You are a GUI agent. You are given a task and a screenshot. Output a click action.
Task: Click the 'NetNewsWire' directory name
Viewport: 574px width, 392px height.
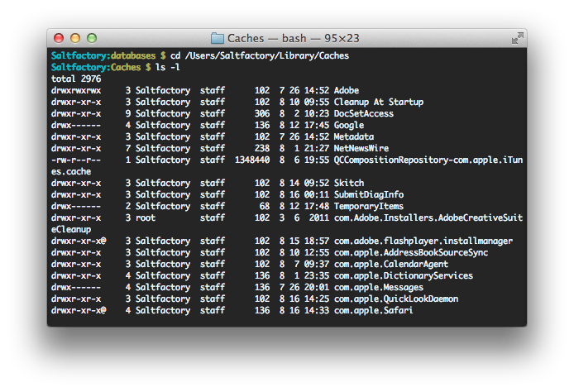361,148
